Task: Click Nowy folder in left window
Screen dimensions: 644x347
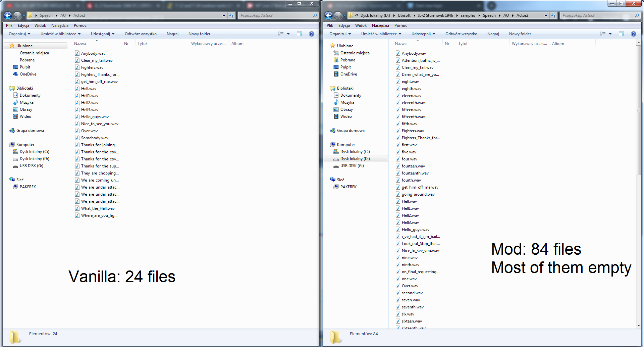Action: pos(199,34)
